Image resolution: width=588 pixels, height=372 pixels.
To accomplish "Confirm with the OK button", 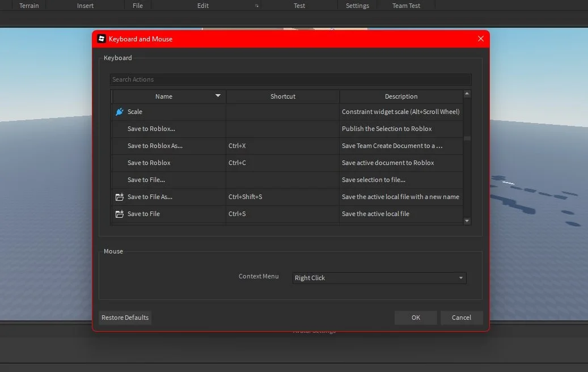I will point(416,318).
